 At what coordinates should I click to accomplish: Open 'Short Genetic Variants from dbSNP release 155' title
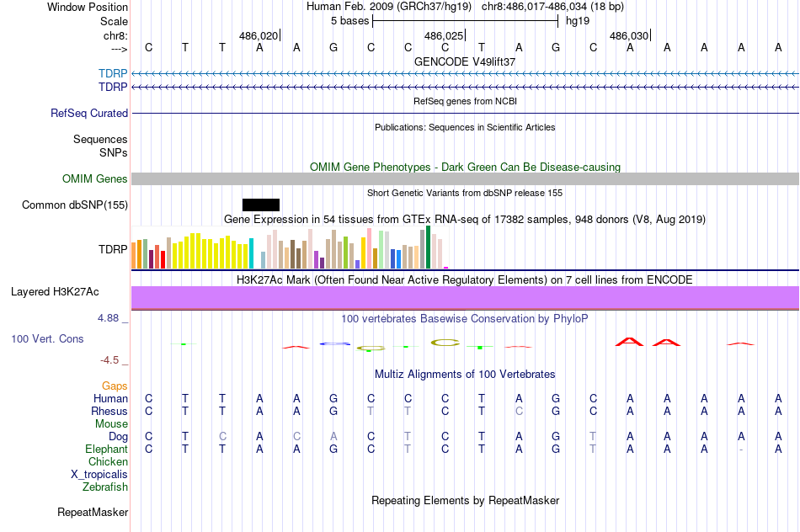click(465, 193)
